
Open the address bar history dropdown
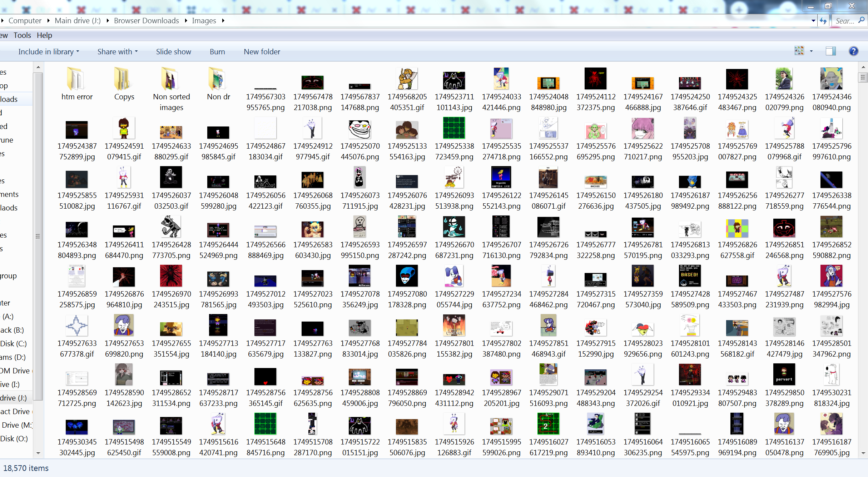click(x=813, y=21)
